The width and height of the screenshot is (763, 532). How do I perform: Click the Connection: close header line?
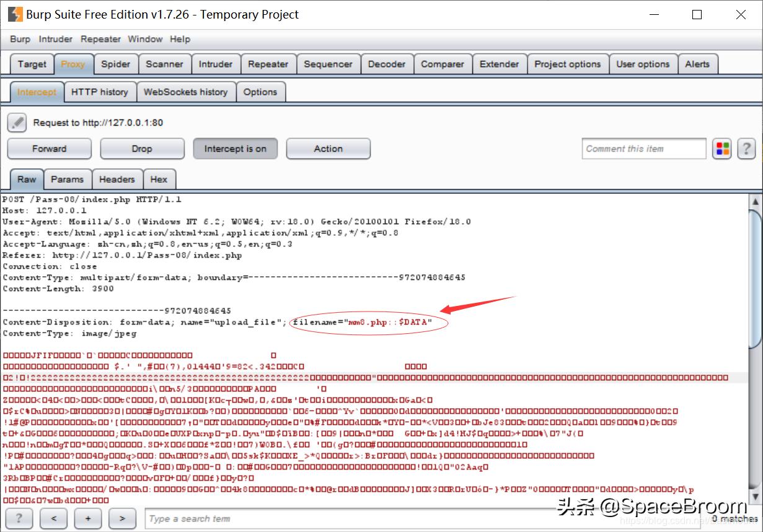coord(50,266)
